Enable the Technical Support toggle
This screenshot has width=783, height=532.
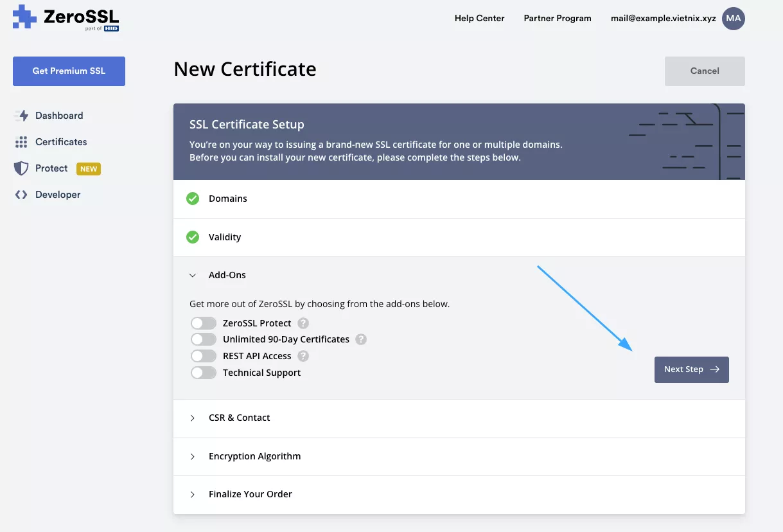click(x=204, y=373)
